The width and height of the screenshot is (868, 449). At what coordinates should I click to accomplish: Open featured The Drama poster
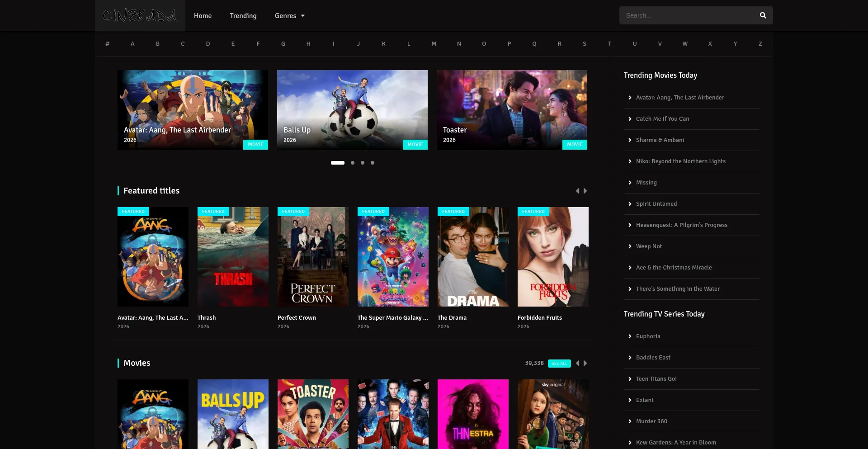click(473, 257)
